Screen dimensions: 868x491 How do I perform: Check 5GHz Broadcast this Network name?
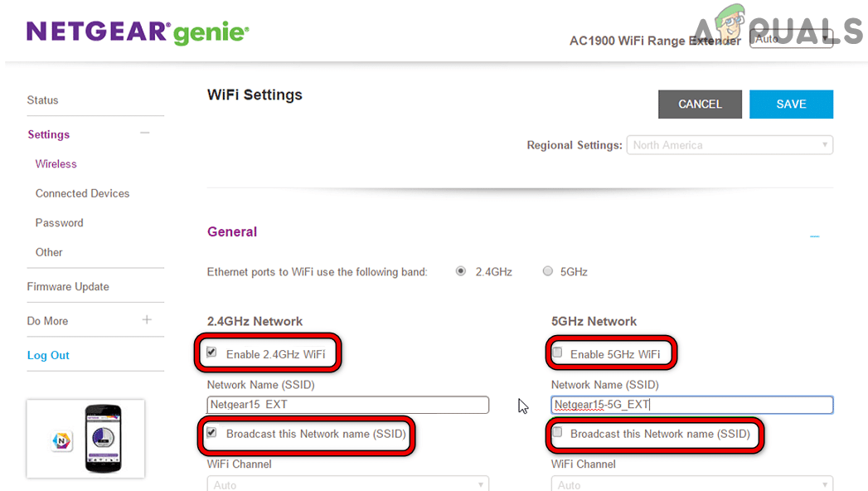(557, 433)
